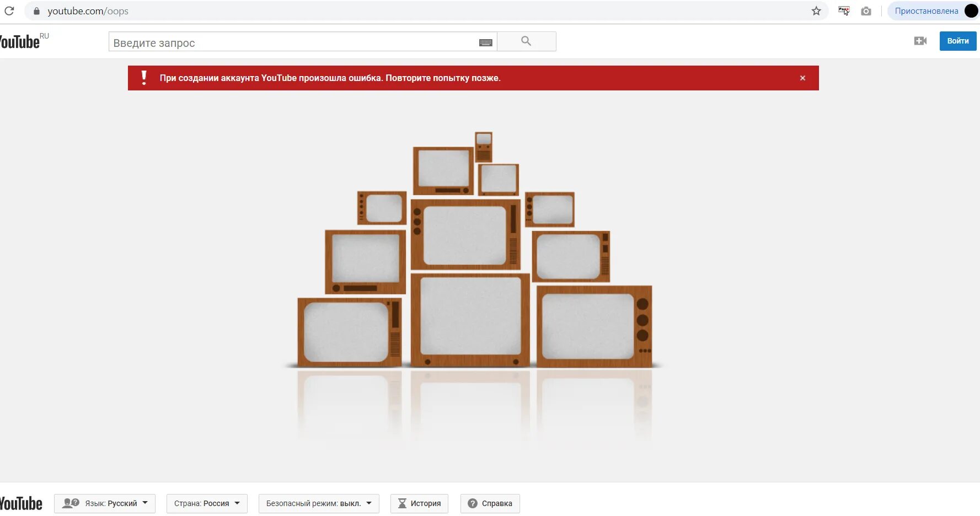Open the Страна: Россия country dropdown
980x516 pixels.
coord(207,503)
